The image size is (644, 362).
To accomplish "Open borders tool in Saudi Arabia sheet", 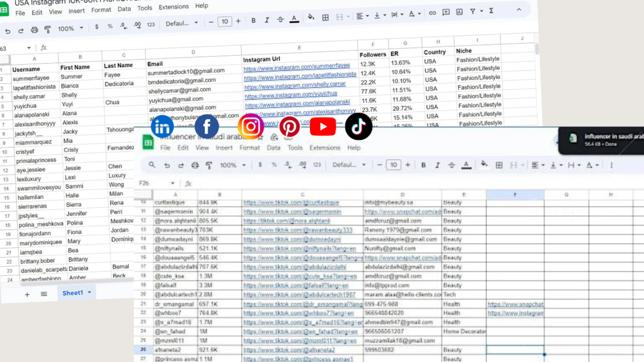I will [x=499, y=165].
